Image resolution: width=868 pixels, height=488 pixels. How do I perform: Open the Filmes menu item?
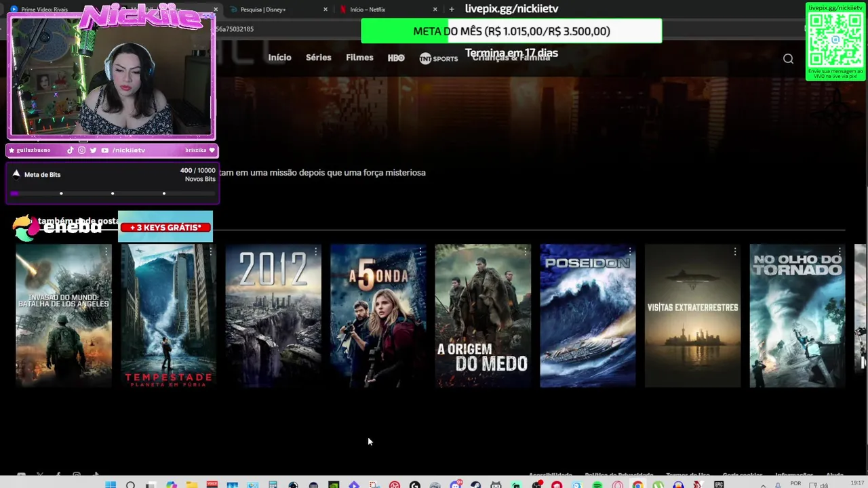click(359, 58)
